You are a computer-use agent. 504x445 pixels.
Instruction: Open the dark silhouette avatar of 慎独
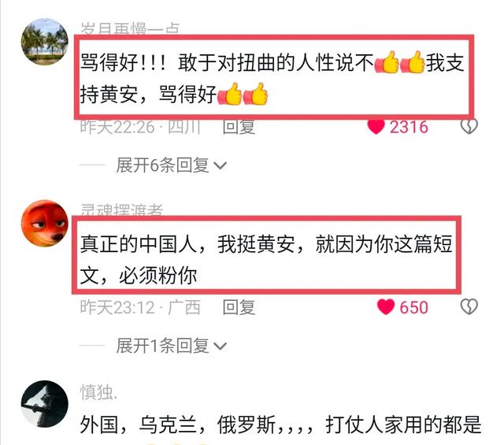coord(44,404)
